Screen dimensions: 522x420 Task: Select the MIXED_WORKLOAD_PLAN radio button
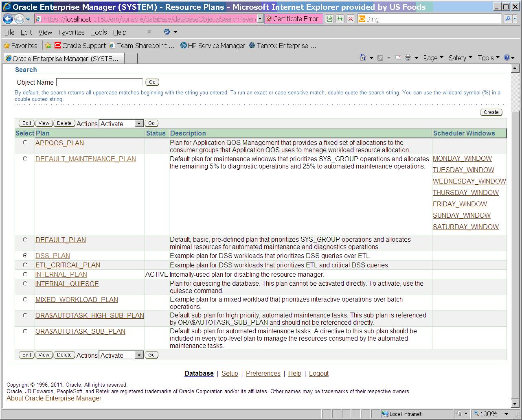click(x=25, y=299)
